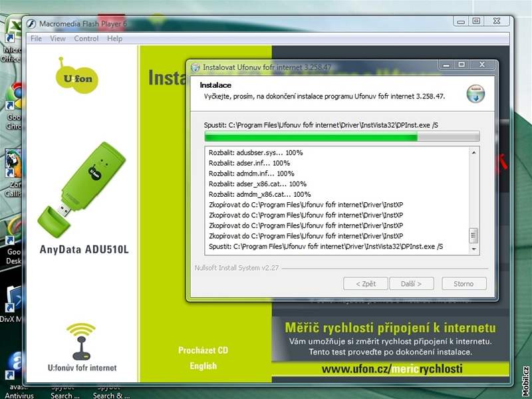Screen dimensions: 532x399
Task: Click the Další > button
Action: point(412,284)
